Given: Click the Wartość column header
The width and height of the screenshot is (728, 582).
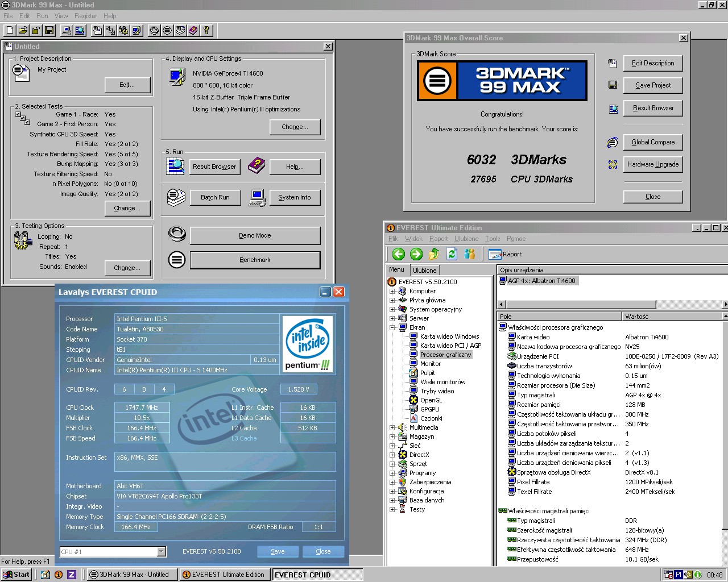Looking at the screenshot, I should pos(672,317).
